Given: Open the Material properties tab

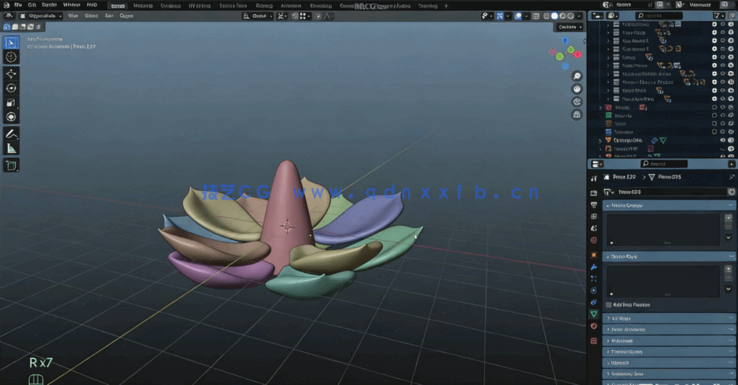Looking at the screenshot, I should (594, 326).
